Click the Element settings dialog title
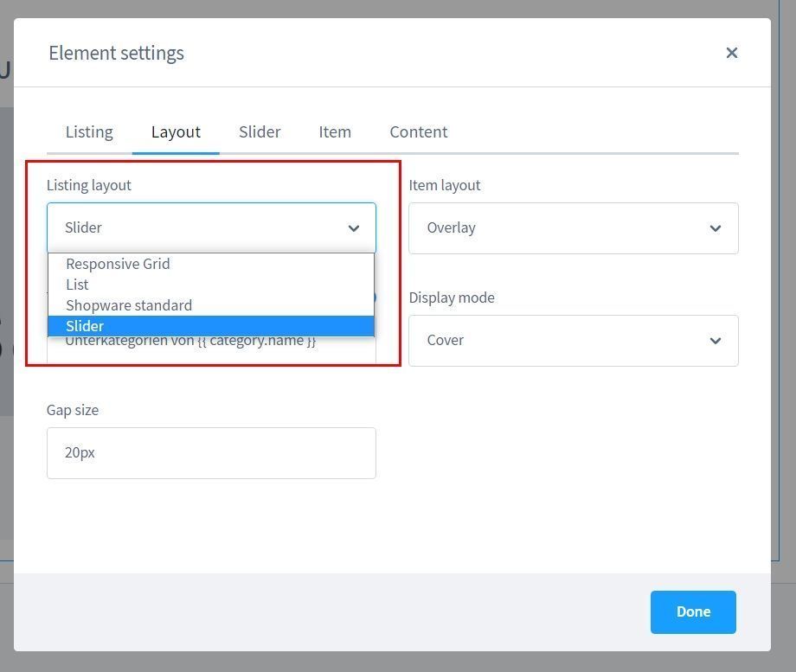The image size is (796, 672). point(116,53)
